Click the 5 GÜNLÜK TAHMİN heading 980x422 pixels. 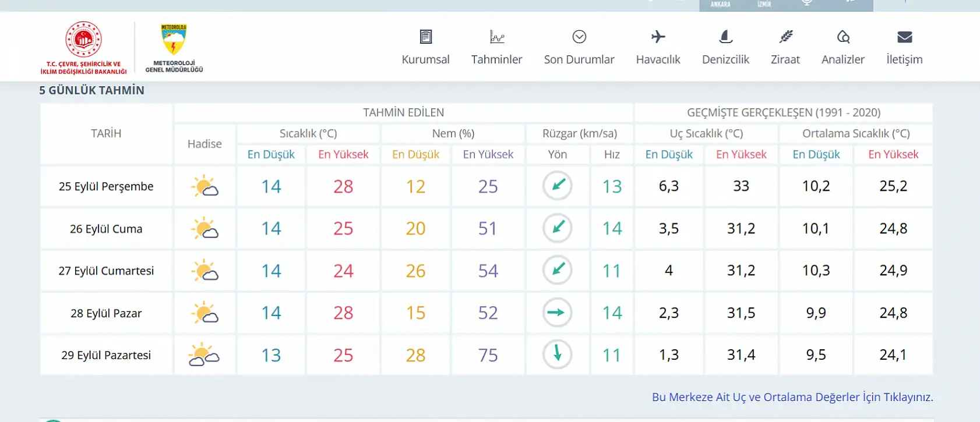pyautogui.click(x=92, y=90)
